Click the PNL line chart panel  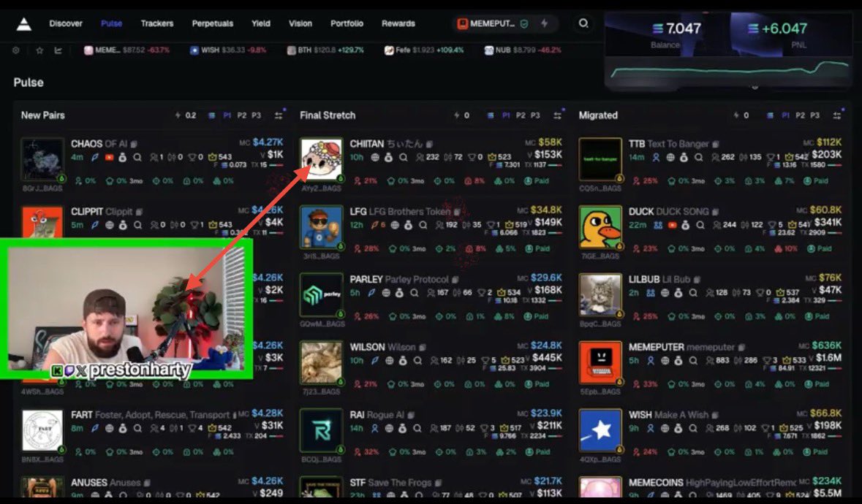(730, 72)
